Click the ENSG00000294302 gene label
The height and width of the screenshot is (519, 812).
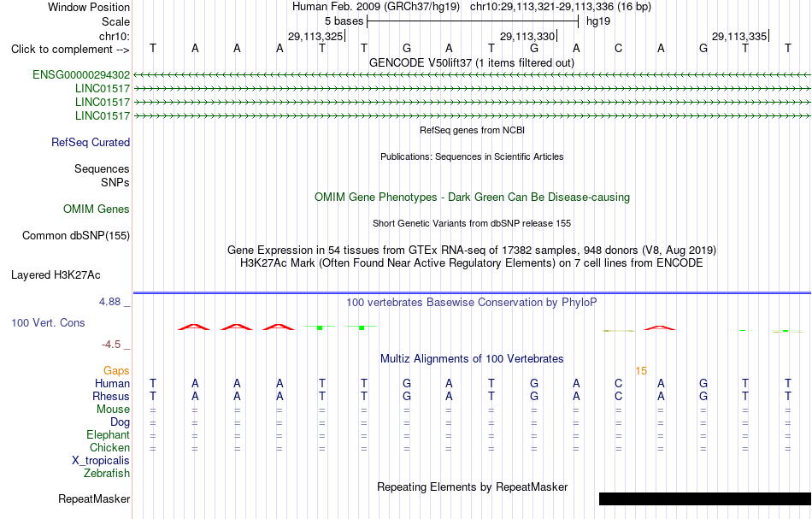pos(81,74)
